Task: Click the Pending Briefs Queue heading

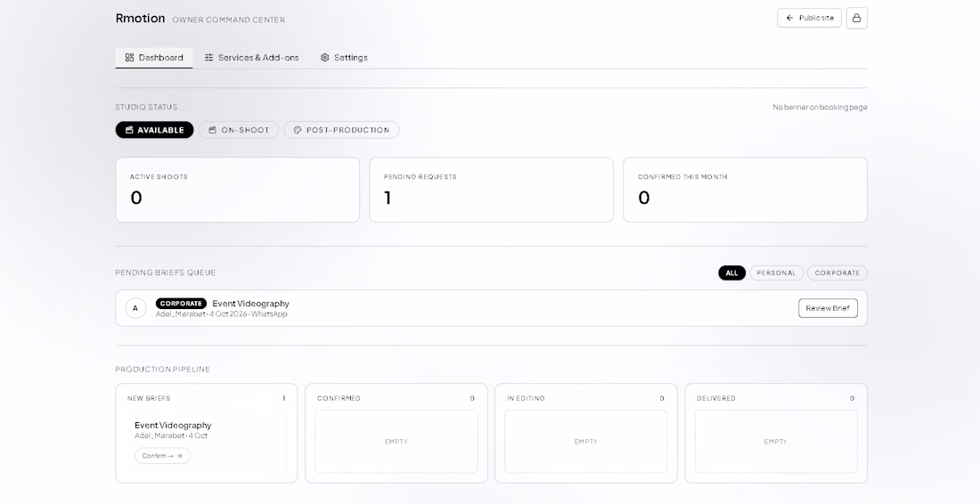Action: click(x=166, y=272)
